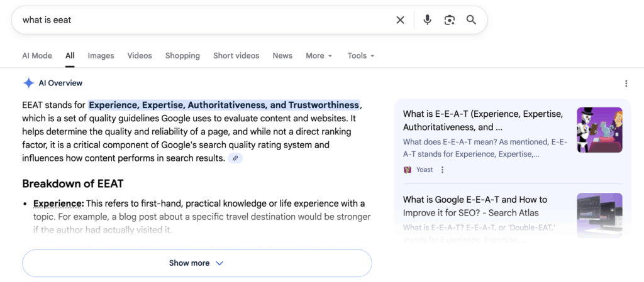Click the Search Atlas article thumbnail
Screen dimensions: 644x282
point(599,215)
